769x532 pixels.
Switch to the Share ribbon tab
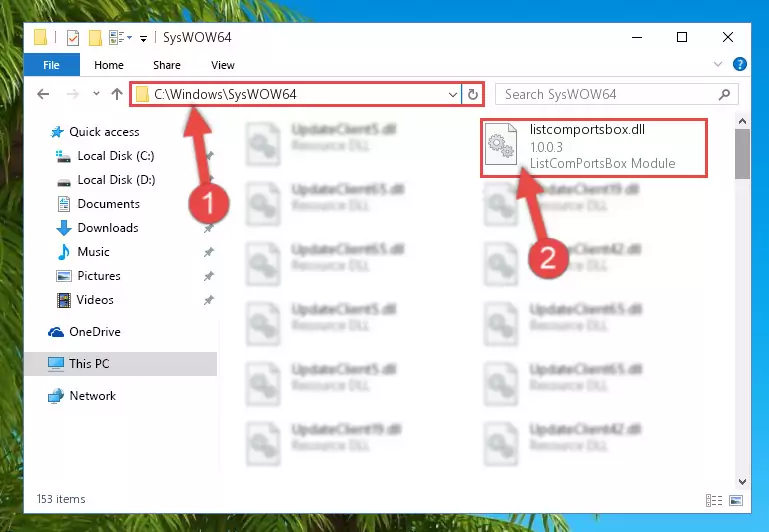click(x=167, y=65)
